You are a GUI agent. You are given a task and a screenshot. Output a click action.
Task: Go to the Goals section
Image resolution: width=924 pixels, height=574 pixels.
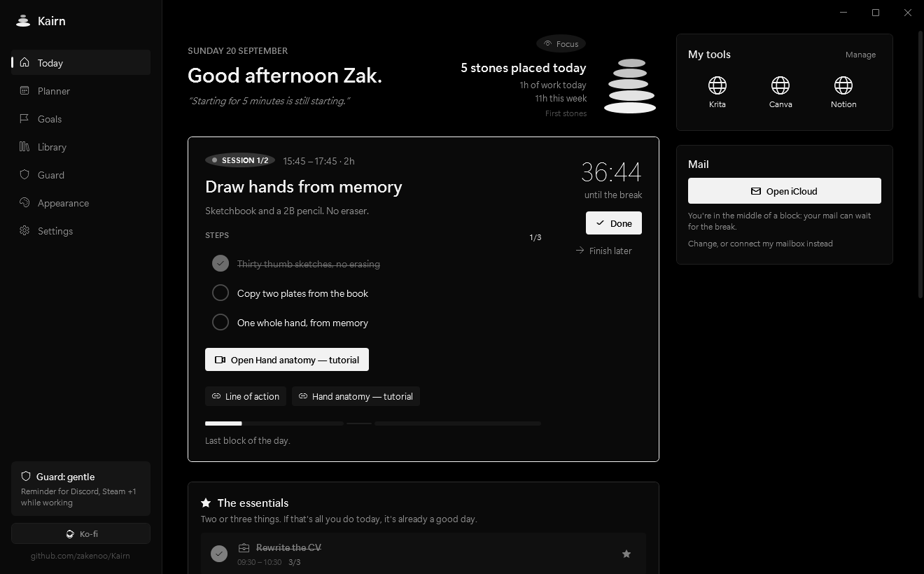click(80, 118)
